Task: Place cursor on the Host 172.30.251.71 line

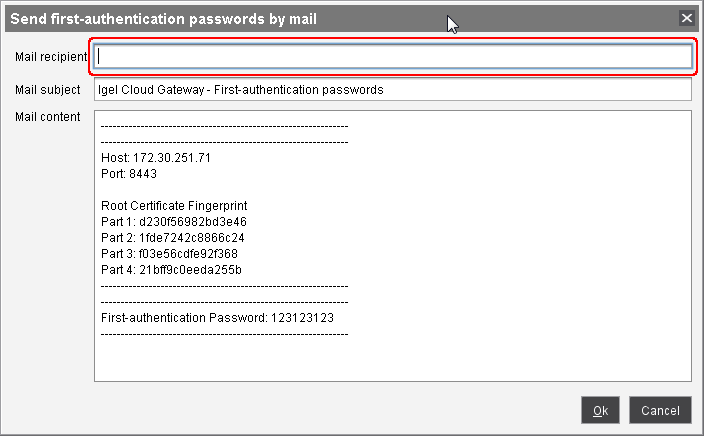Action: pyautogui.click(x=156, y=158)
